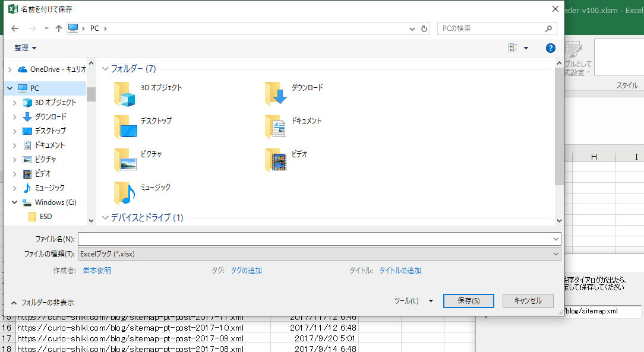Expand ダウンロード tree node
The image size is (644, 352).
pos(15,117)
